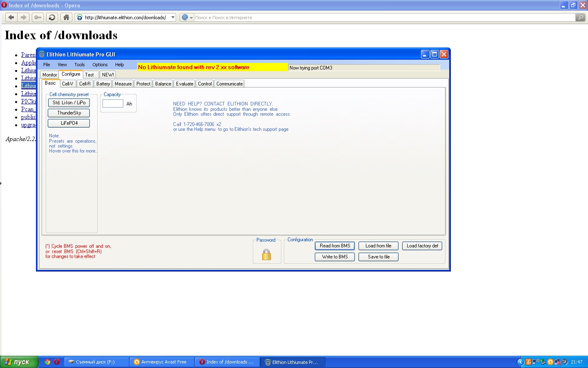Reload the page with Opera's refresh icon

[52, 17]
